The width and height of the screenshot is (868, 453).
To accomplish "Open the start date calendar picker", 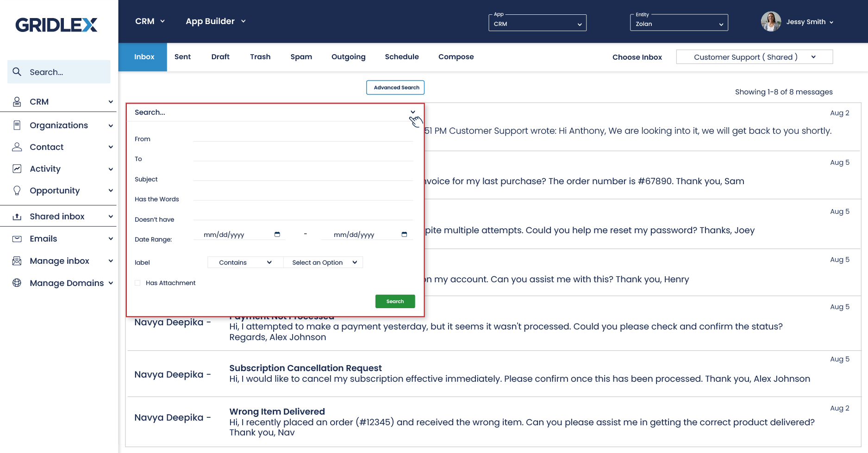I will point(277,235).
